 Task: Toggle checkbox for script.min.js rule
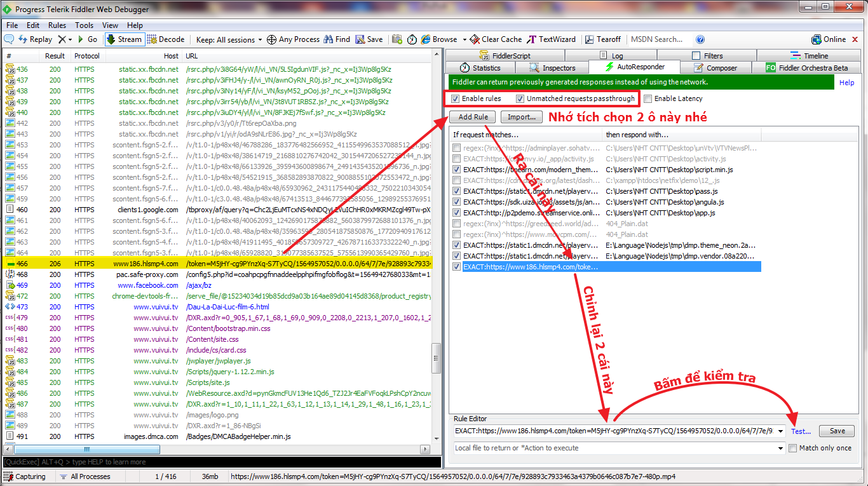(457, 170)
